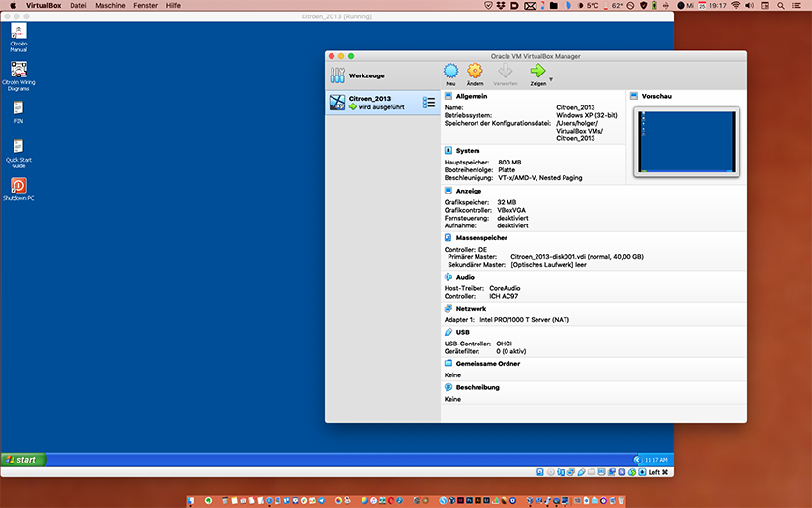Open the Quick Start Guide desktop icon
This screenshot has height=508, width=812.
click(x=18, y=154)
